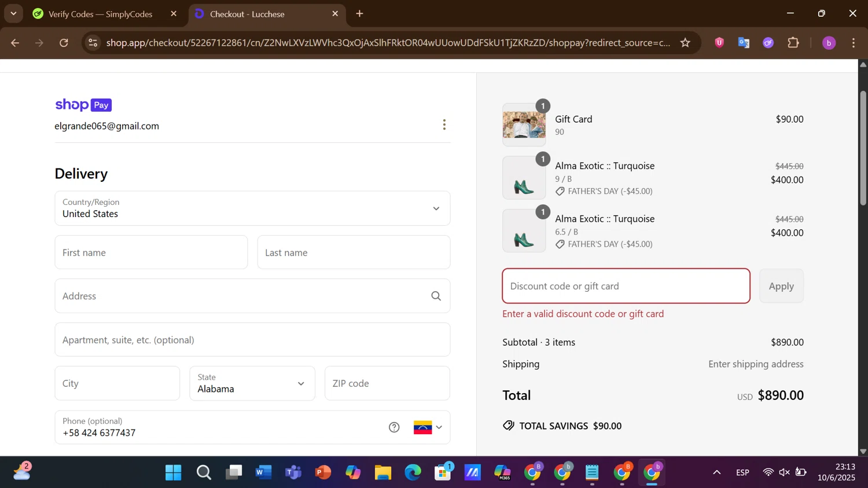Viewport: 868px width, 488px height.
Task: Launch PowerPoint from the taskbar
Action: click(x=323, y=473)
